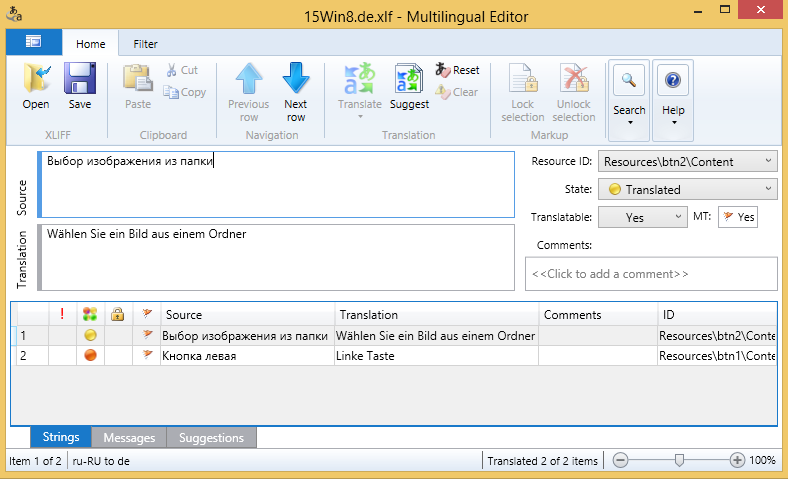The height and width of the screenshot is (479, 788).
Task: Sort by state colored-dots column header
Action: click(90, 314)
